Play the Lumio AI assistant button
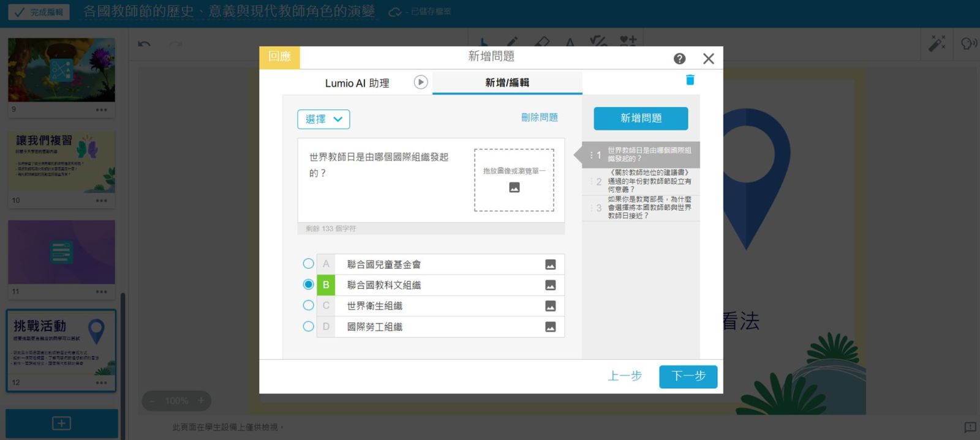980x440 pixels. (x=420, y=82)
